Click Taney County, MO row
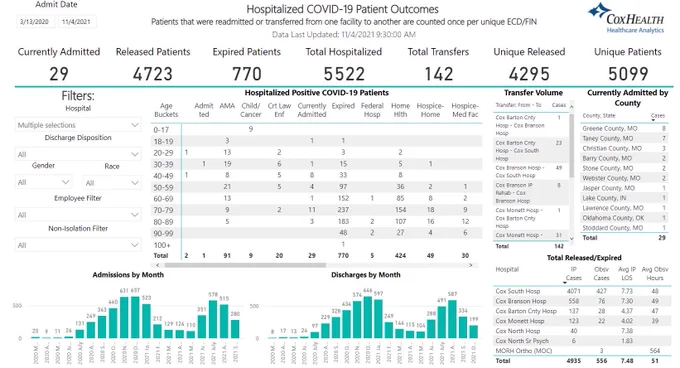Viewport: 680px width, 368px height. pos(624,138)
